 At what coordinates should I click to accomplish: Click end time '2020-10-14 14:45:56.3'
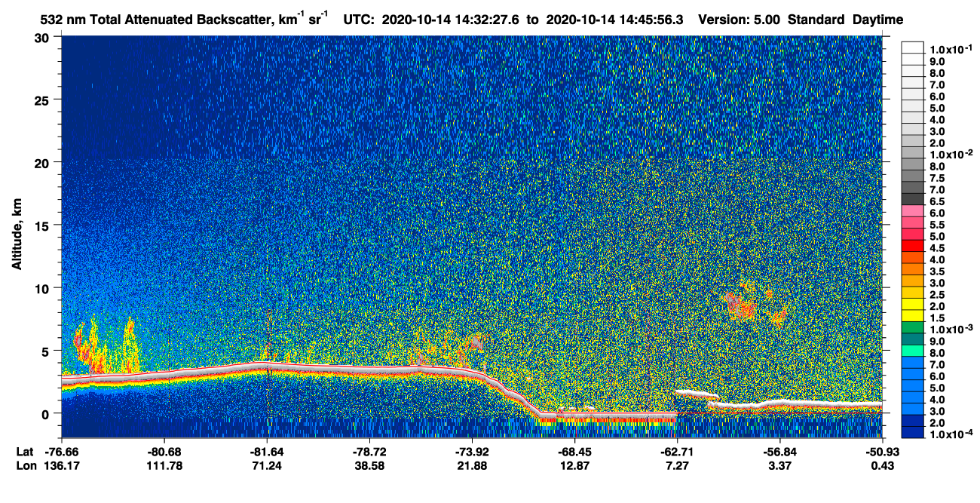point(614,20)
